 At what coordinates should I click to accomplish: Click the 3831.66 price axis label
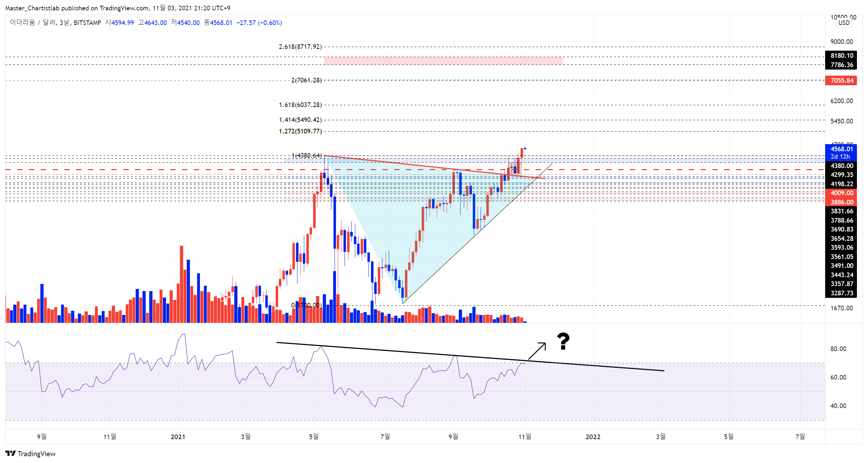pyautogui.click(x=841, y=211)
